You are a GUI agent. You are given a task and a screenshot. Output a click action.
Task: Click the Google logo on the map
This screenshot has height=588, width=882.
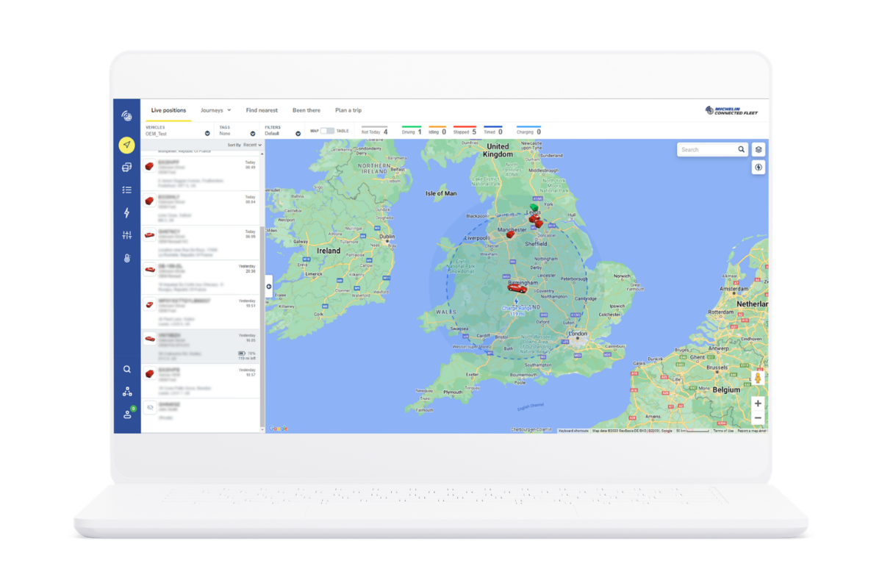tap(278, 429)
